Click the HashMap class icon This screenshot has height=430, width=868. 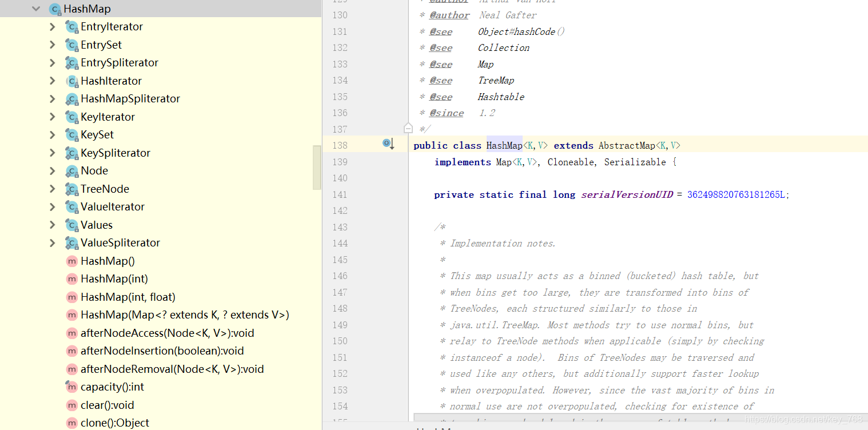click(55, 9)
